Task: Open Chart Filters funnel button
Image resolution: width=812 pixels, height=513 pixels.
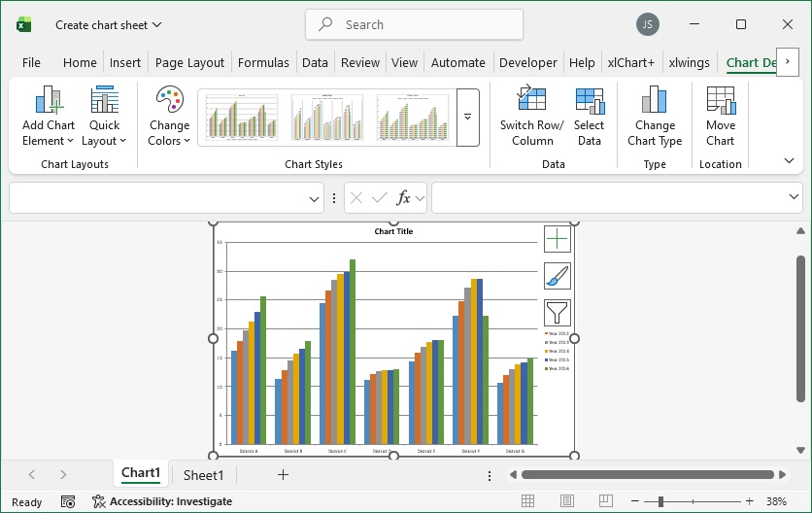Action: coord(558,313)
